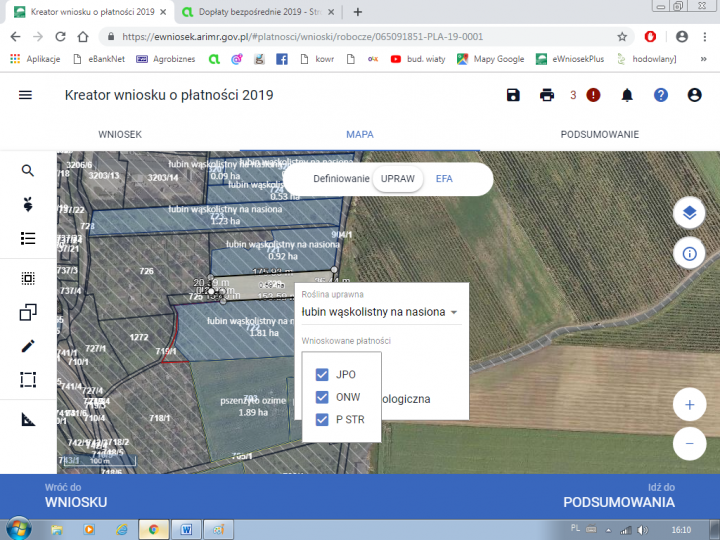Click the print icon in header

[x=547, y=95]
